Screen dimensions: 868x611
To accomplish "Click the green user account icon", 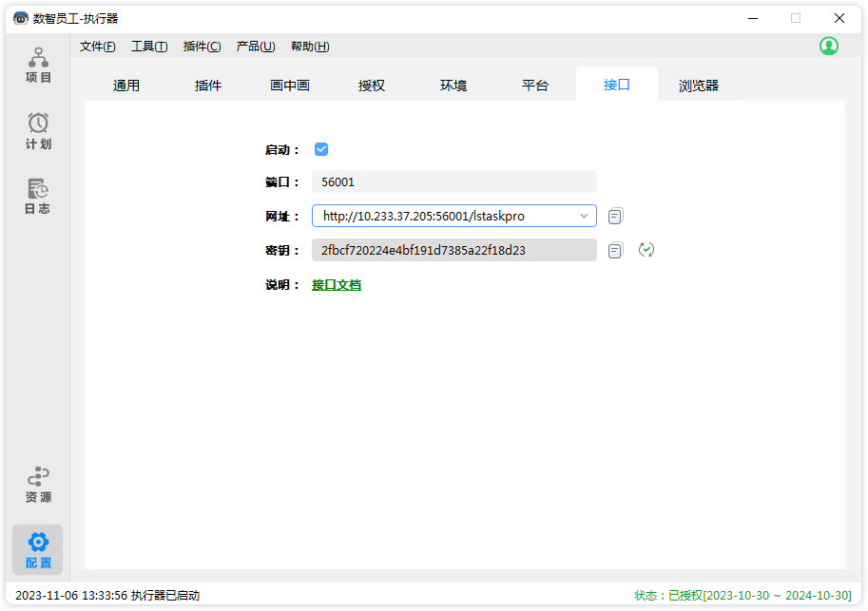I will [x=829, y=46].
